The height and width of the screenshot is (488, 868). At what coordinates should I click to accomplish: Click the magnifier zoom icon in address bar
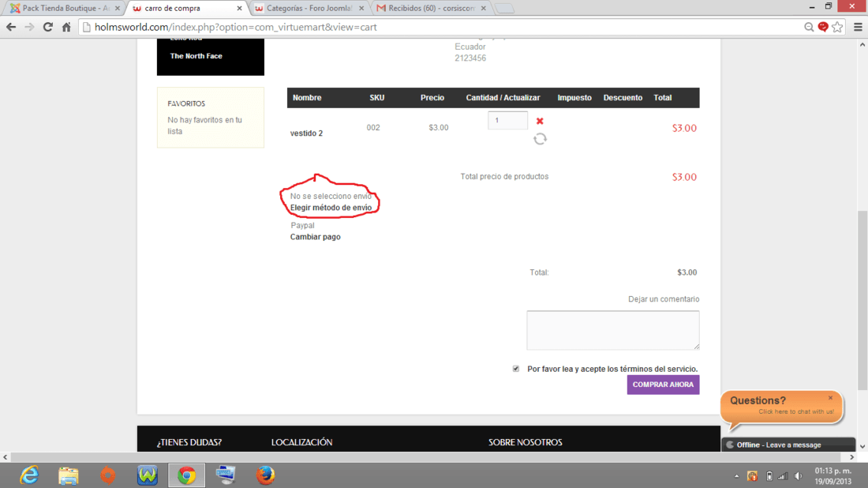[809, 27]
